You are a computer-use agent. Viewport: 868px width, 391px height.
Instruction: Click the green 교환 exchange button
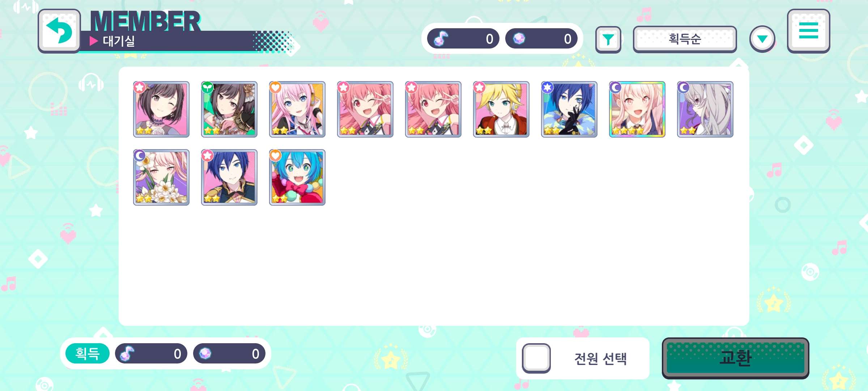click(735, 358)
